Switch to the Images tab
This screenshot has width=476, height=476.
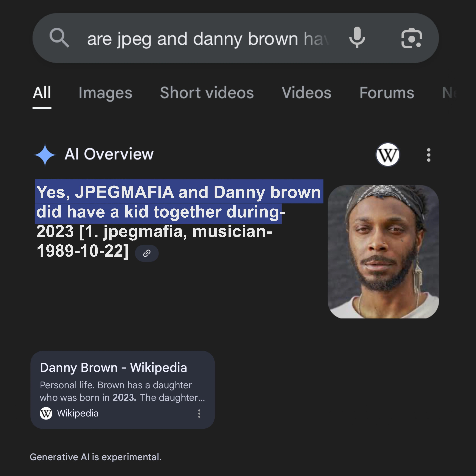pyautogui.click(x=105, y=93)
